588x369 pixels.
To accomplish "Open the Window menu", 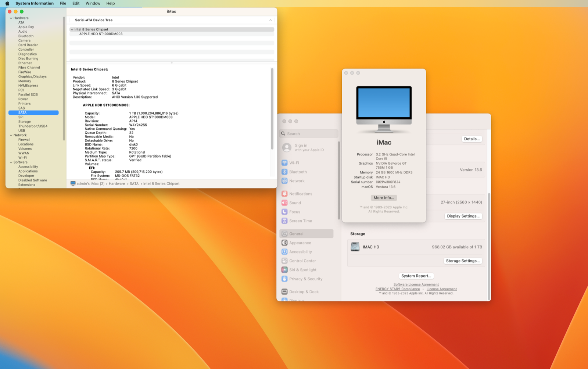I will 93,3.
